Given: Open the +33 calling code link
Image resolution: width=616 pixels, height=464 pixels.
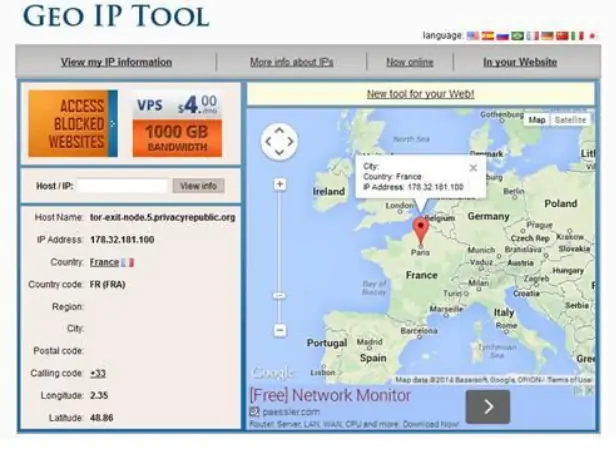Looking at the screenshot, I should (98, 373).
